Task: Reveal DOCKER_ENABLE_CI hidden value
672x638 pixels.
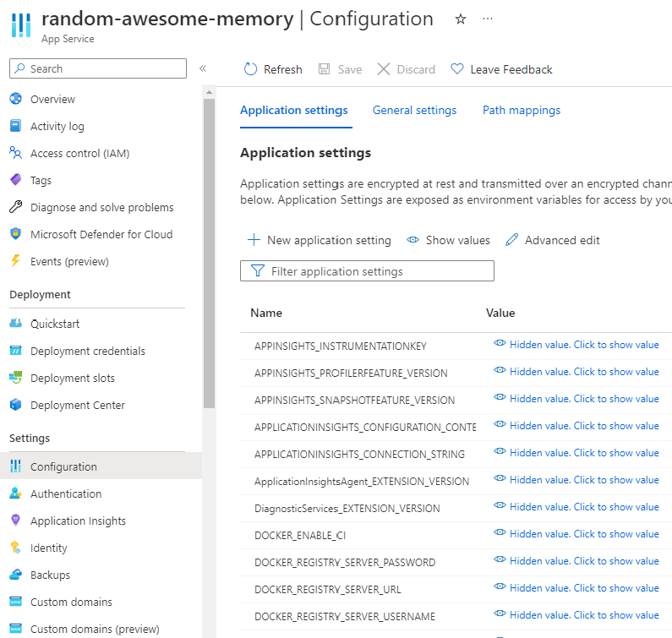Action: pos(576,534)
